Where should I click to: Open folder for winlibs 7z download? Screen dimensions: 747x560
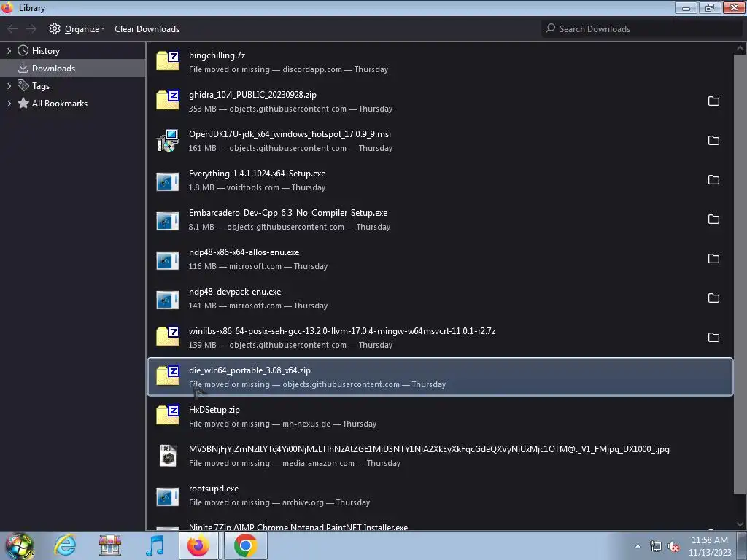click(x=713, y=337)
